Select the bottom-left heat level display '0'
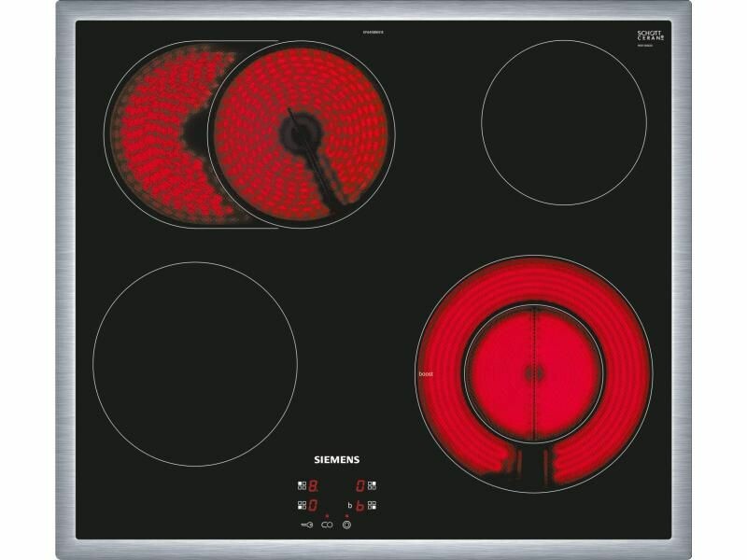The width and height of the screenshot is (747, 560). 314,506
